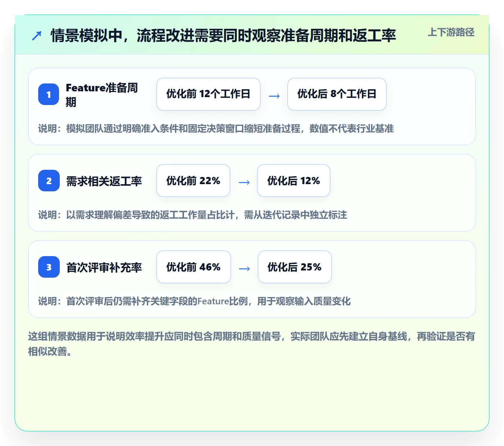
Task: Click the explanation starting 模拟团队通过明确准入条件
Action: point(216,129)
